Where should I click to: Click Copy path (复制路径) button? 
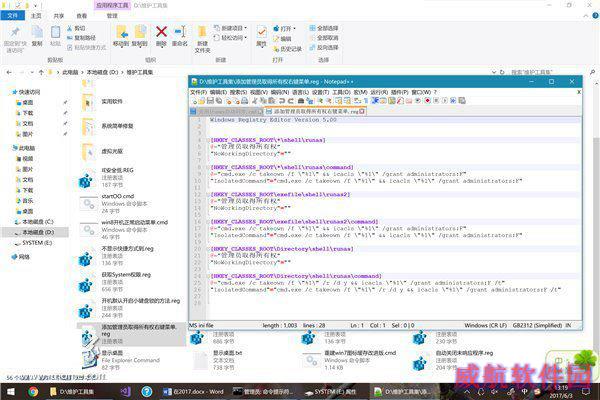click(x=81, y=38)
